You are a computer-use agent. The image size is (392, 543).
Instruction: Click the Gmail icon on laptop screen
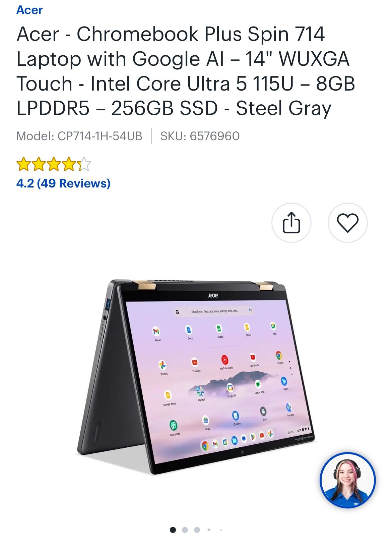(x=156, y=332)
